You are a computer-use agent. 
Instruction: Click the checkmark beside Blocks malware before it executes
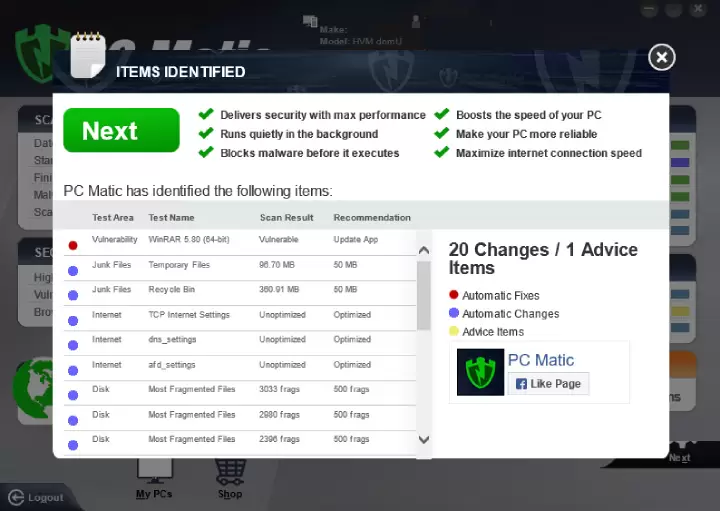(206, 152)
